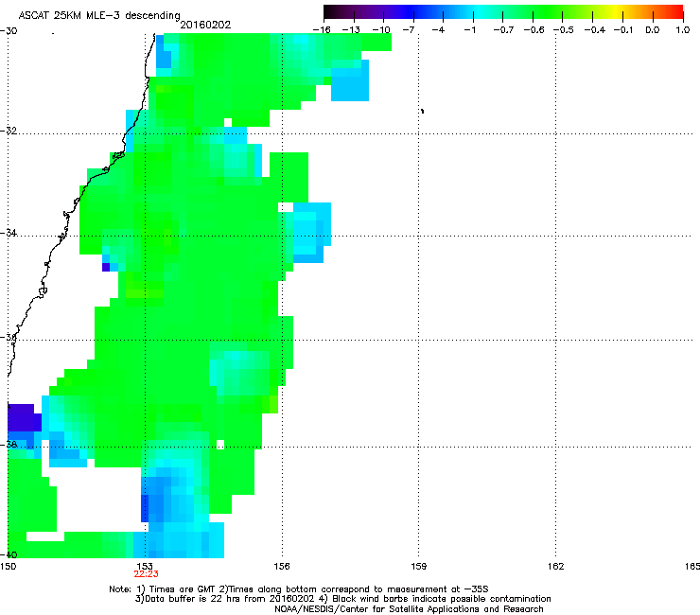Click the note line "Data buffer is 22 hrs"
The image size is (700, 615).
[342, 599]
